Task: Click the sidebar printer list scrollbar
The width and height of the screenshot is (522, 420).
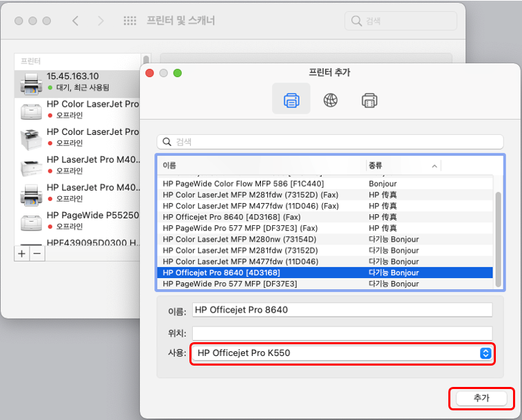Action: tap(146, 60)
